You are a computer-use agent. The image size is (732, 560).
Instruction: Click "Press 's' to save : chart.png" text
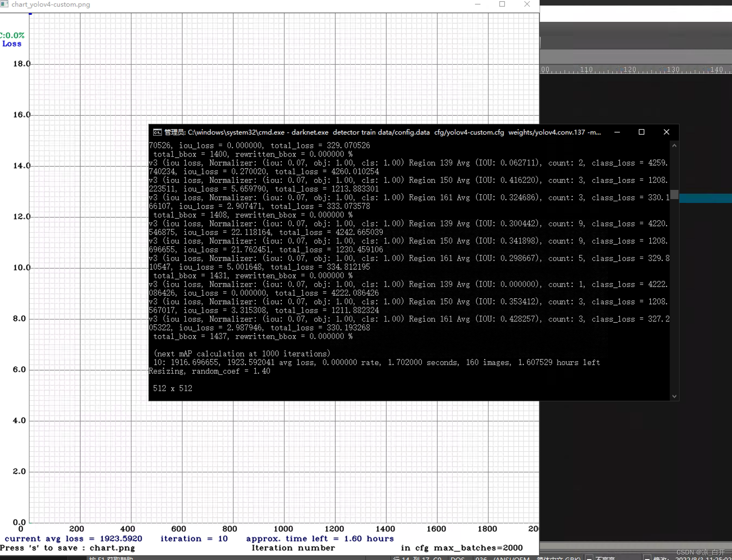point(68,548)
